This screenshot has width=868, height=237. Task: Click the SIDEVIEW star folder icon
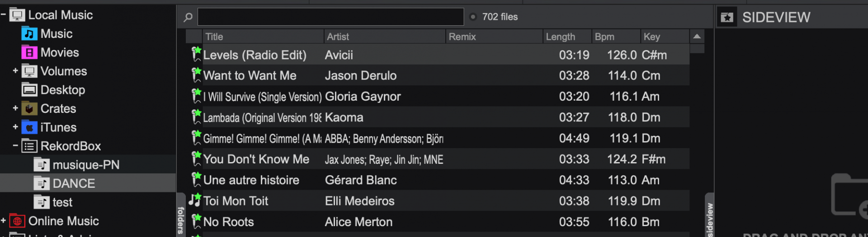pos(727,17)
